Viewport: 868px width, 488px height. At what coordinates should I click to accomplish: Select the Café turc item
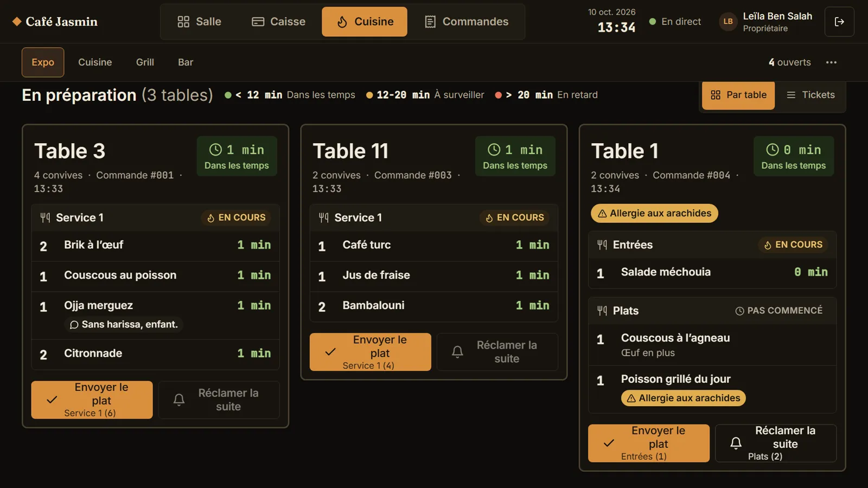434,246
